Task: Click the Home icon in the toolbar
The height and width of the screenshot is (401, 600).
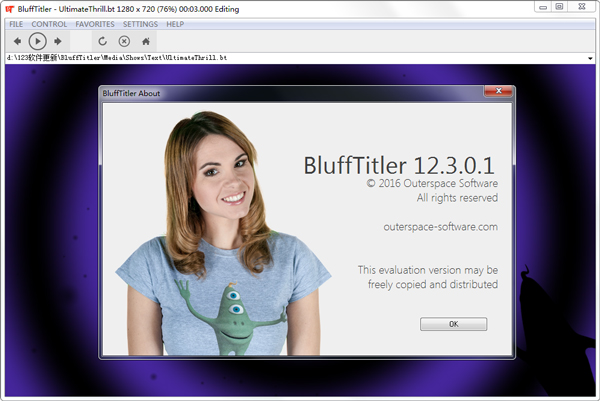Action: tap(146, 41)
